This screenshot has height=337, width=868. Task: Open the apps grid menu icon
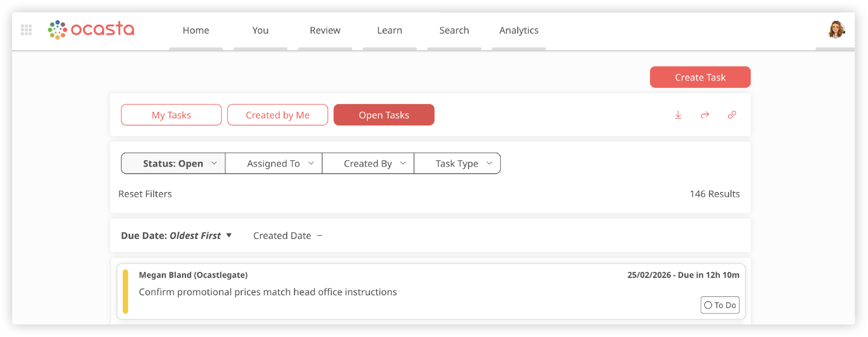click(x=26, y=30)
